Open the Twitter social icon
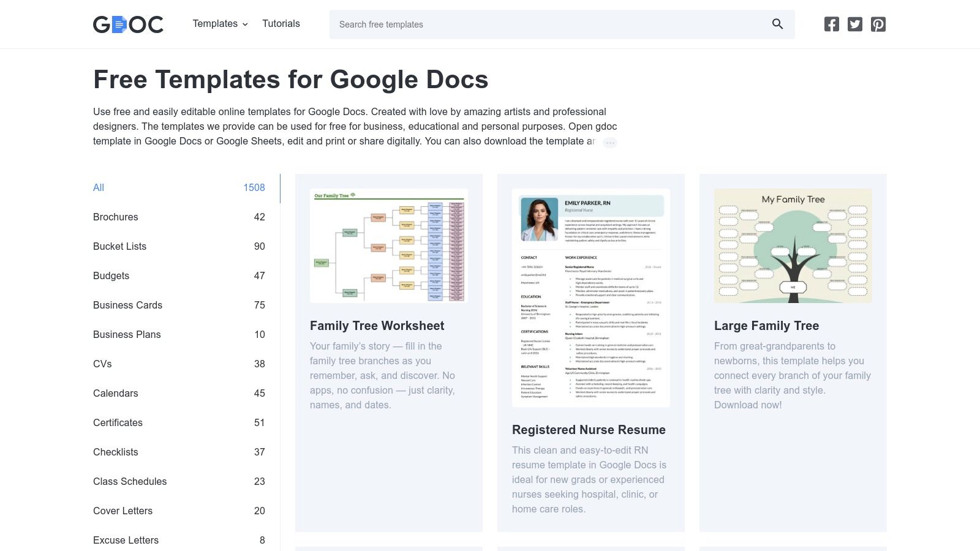The image size is (980, 551). tap(854, 24)
